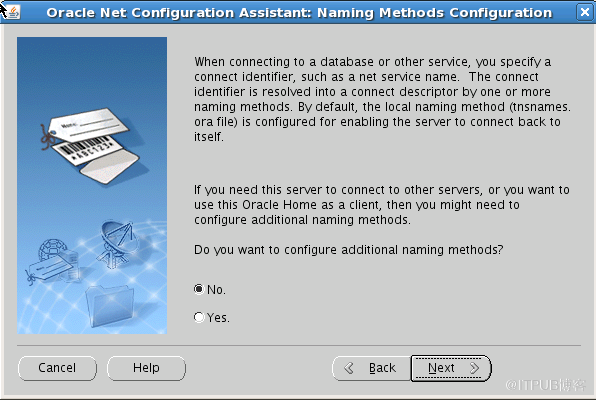Click the Oracle Net Configuration Assistant title bar

click(299, 13)
